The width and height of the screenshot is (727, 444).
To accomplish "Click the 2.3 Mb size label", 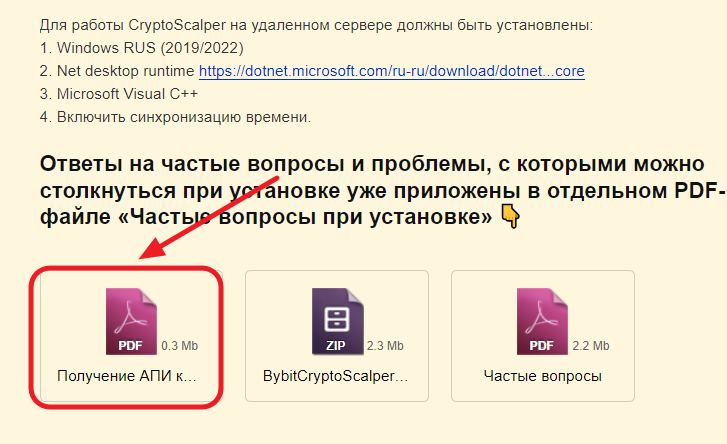I will 385,346.
